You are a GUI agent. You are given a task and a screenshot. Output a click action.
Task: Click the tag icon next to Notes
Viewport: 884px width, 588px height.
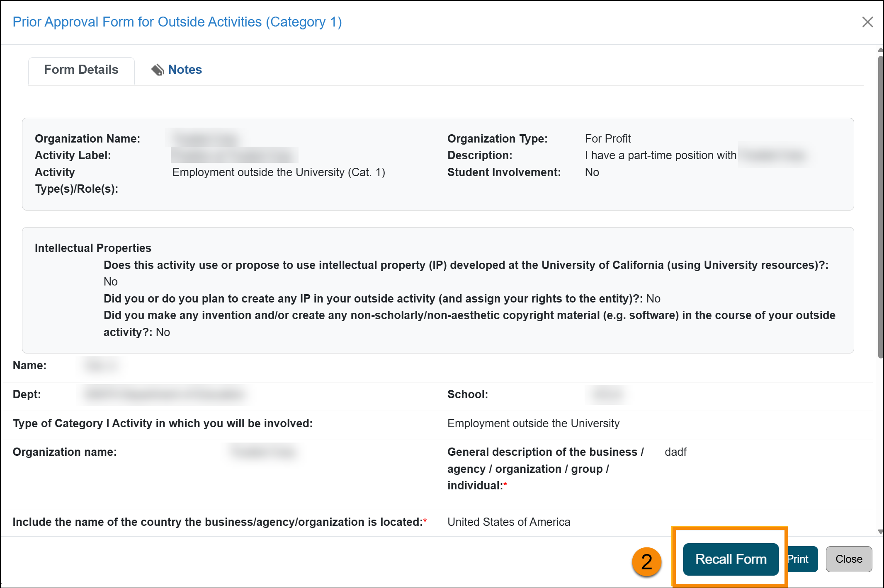158,70
